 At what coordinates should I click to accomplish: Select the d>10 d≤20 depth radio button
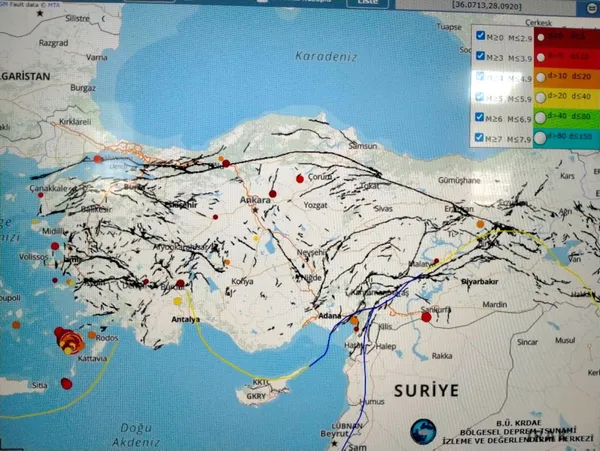[540, 78]
